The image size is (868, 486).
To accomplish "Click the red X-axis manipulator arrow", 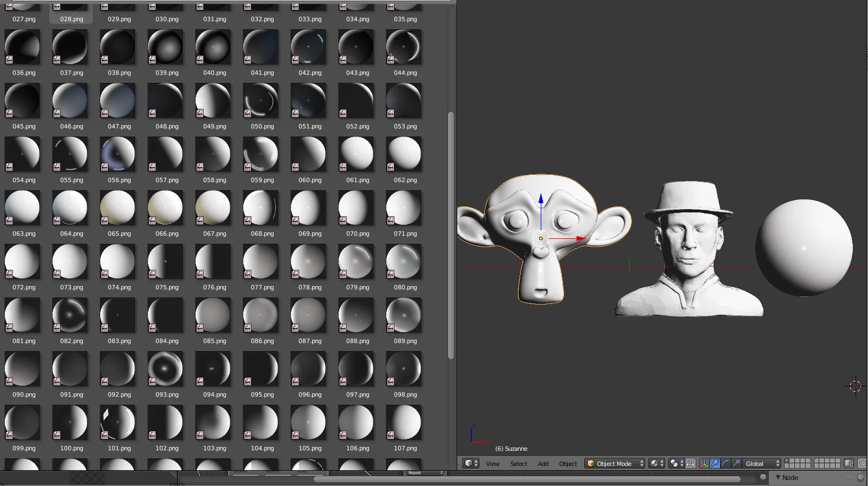I will point(582,238).
